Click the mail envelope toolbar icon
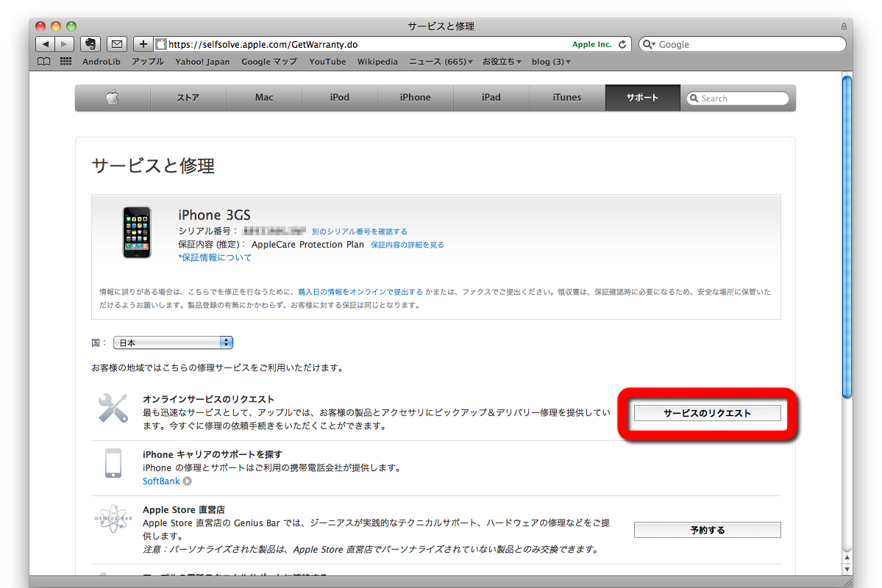Viewport: 882px width, 588px height. (116, 44)
